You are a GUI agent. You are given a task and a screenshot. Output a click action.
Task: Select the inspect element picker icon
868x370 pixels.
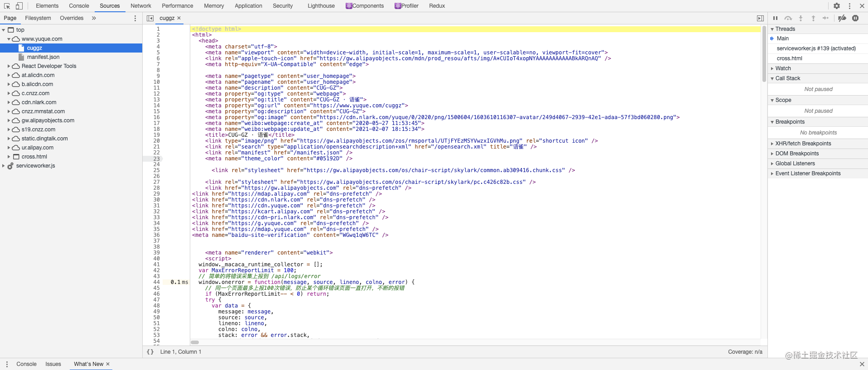click(7, 6)
